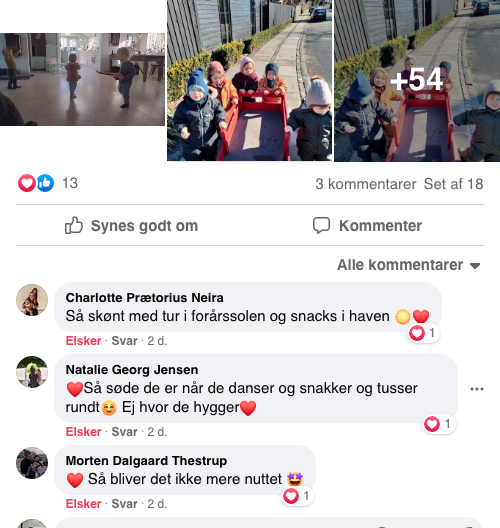This screenshot has width=500, height=528.
Task: Toggle Elsker on Morten's comment
Action: [84, 504]
